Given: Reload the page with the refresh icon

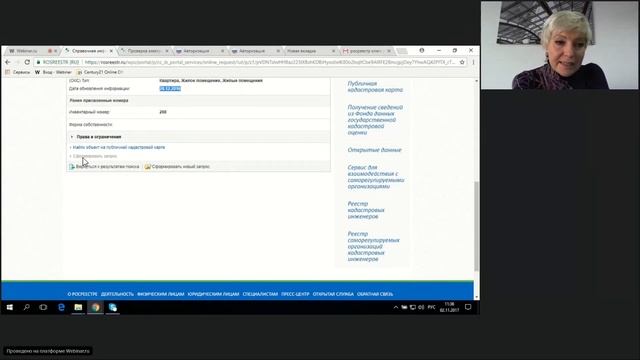Looking at the screenshot, I should tap(27, 62).
